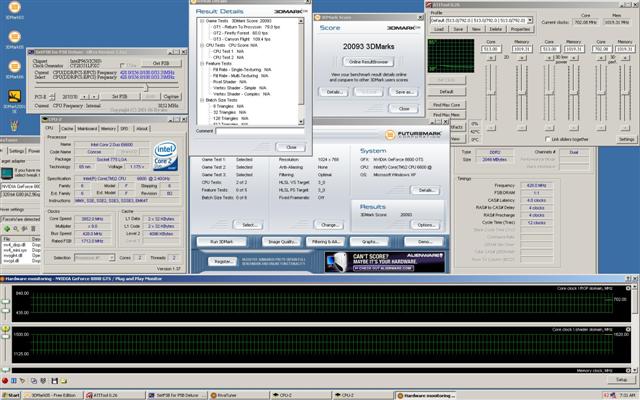
Task: Click the 2D Core value field in ATITool
Action: click(491, 49)
